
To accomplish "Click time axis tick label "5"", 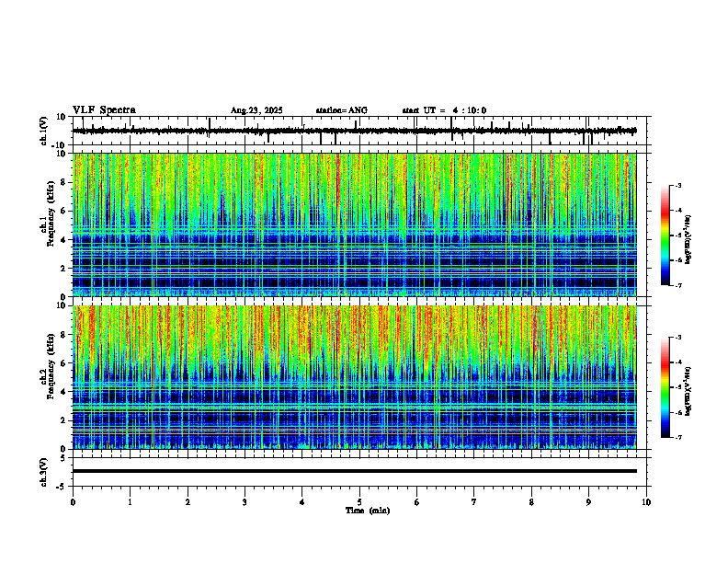I will tap(359, 502).
